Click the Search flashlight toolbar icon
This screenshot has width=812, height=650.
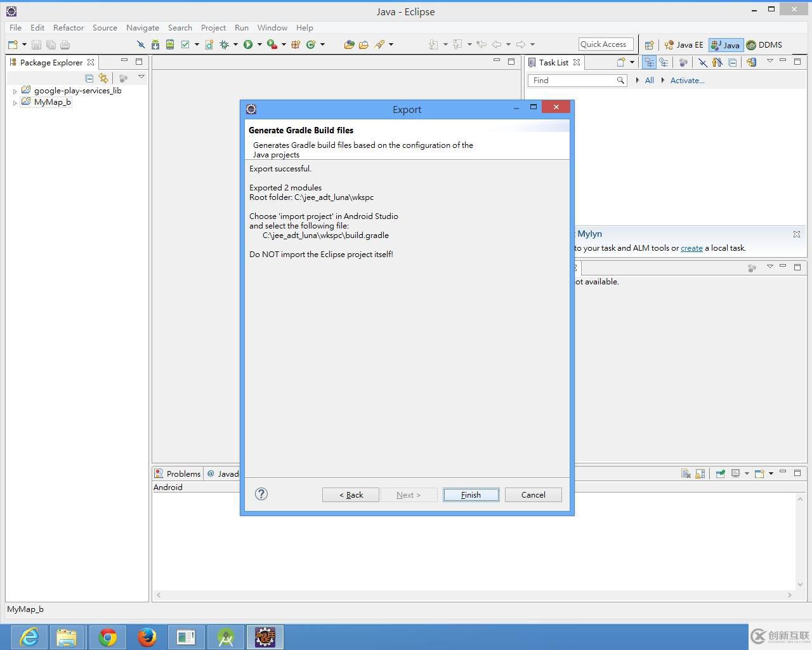click(379, 44)
